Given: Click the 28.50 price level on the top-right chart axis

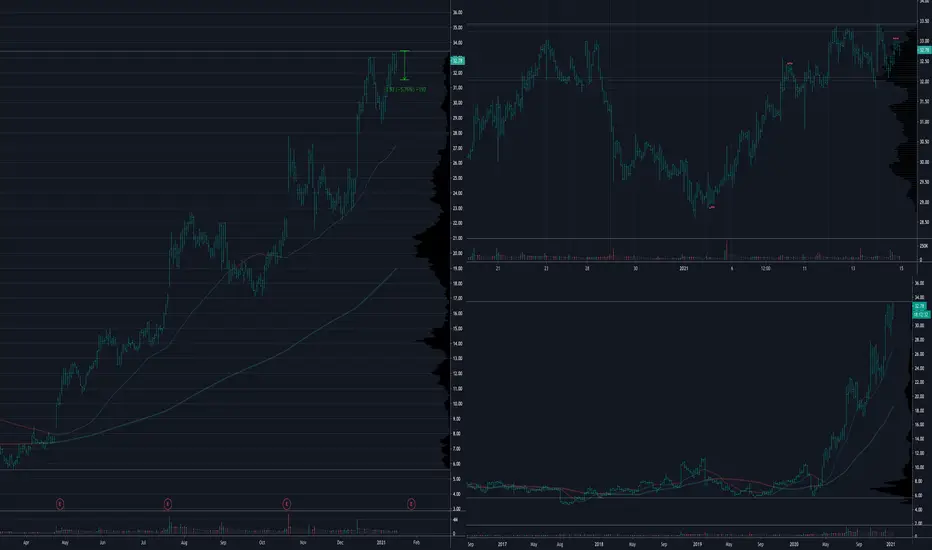Looking at the screenshot, I should pos(924,222).
